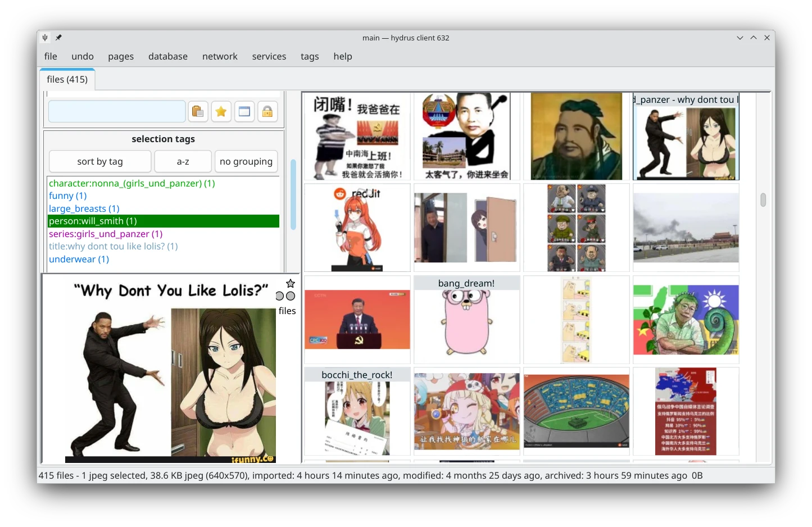Open the favourite searches star icon
This screenshot has width=812, height=527.
click(221, 111)
